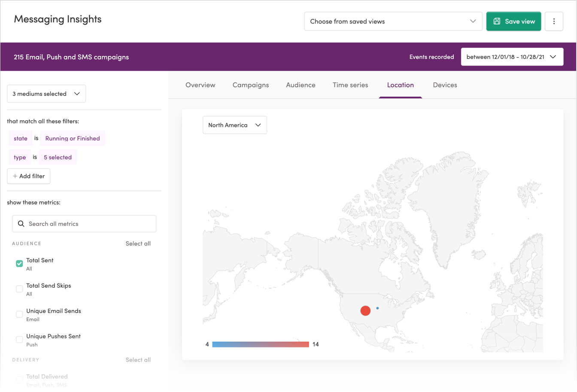The image size is (577, 392).
Task: Focus the Search all metrics field
Action: pyautogui.click(x=84, y=224)
